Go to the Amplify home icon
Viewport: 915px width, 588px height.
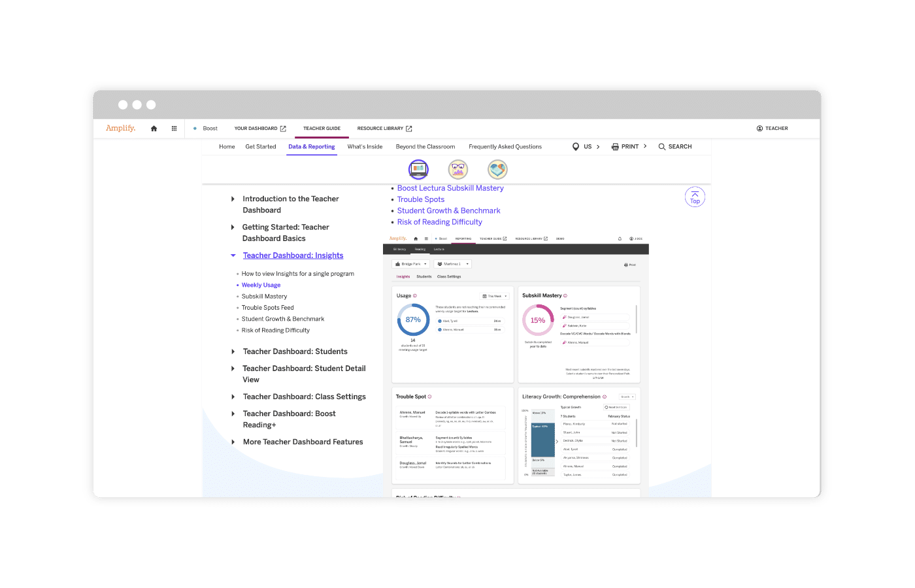click(x=154, y=129)
